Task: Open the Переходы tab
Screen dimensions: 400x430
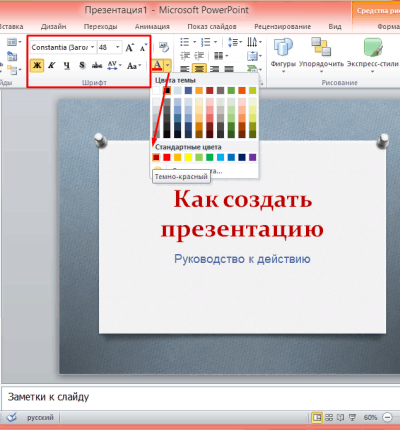Action: pos(100,27)
